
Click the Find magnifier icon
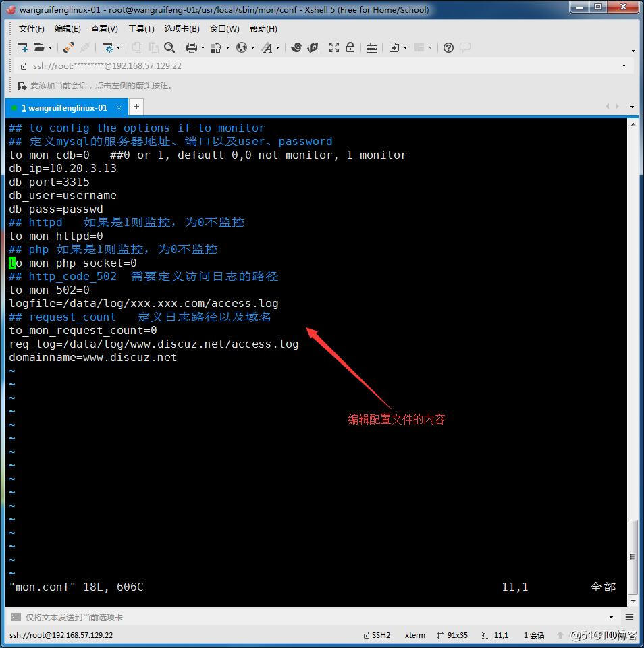(x=169, y=47)
